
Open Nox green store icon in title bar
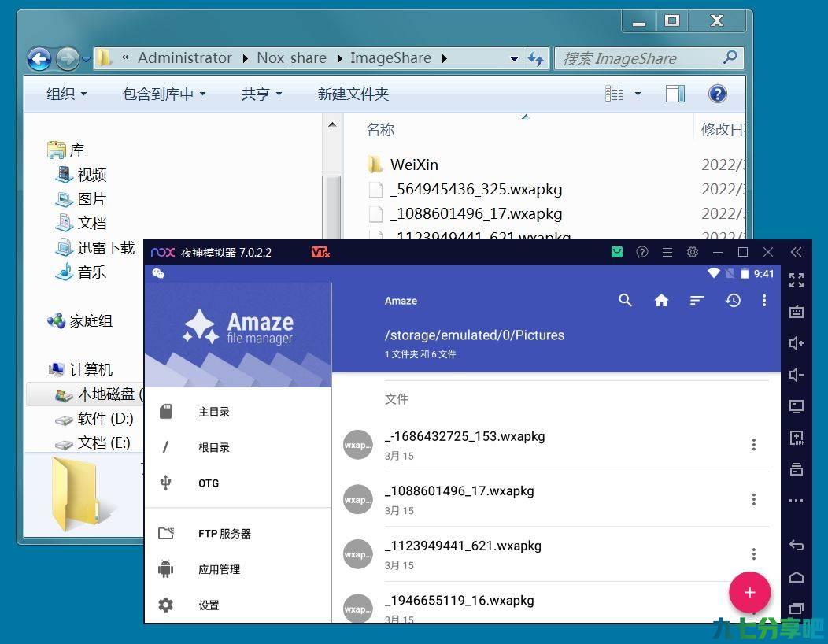pos(617,252)
